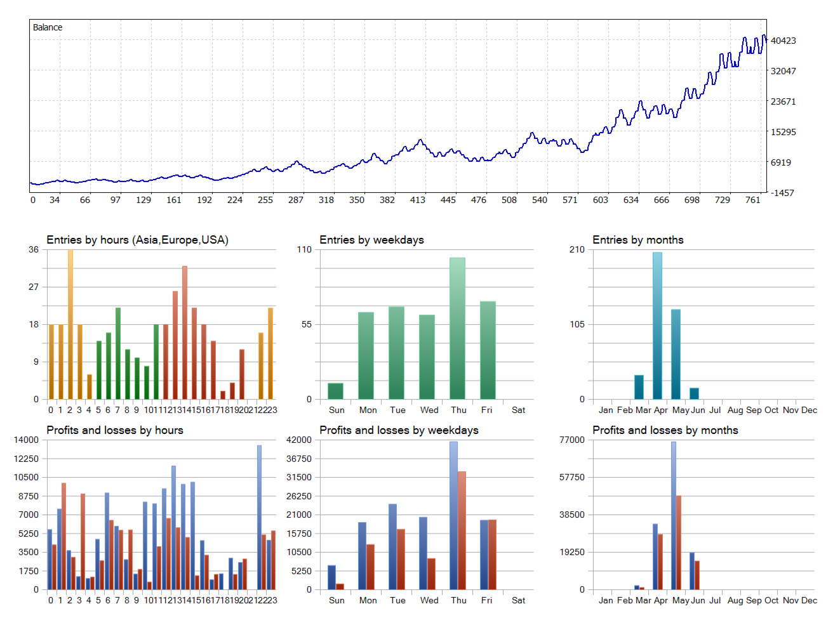Select the tallest hour 2 bar in Entries by hours
Viewport: 840px width, 623px height.
(x=70, y=324)
